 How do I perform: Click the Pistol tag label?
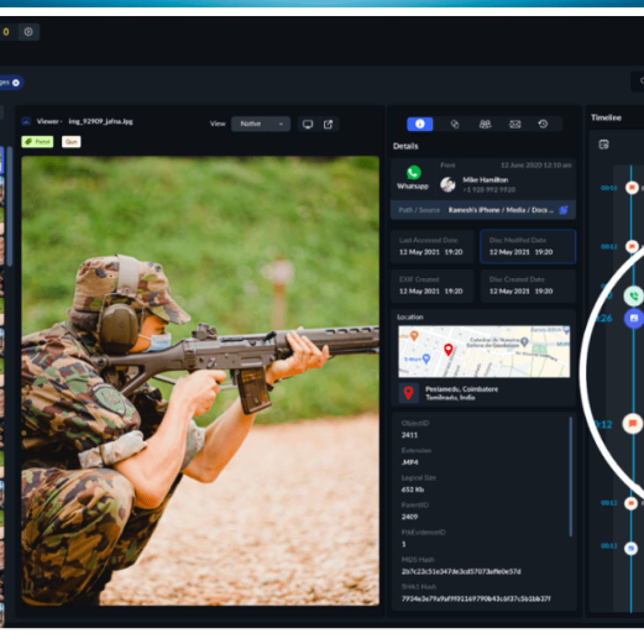[x=38, y=142]
